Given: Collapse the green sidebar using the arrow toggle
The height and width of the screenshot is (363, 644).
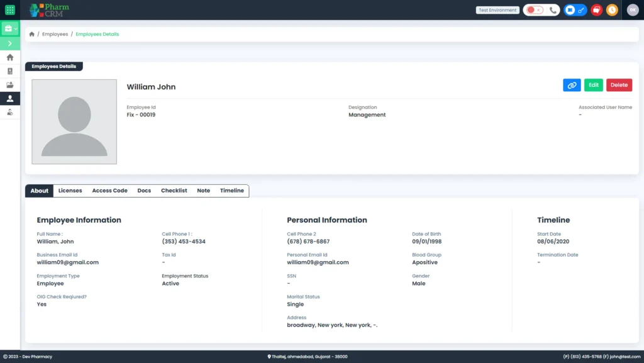Looking at the screenshot, I should click(x=10, y=43).
